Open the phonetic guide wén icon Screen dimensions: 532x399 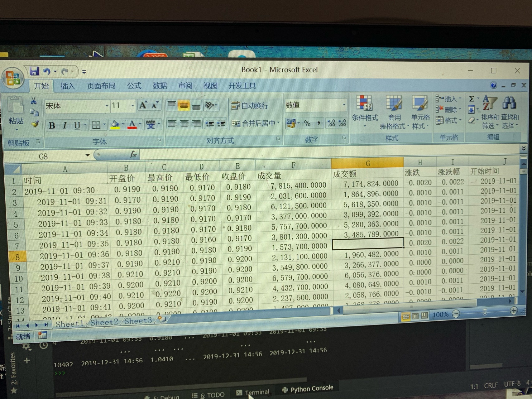pyautogui.click(x=151, y=124)
